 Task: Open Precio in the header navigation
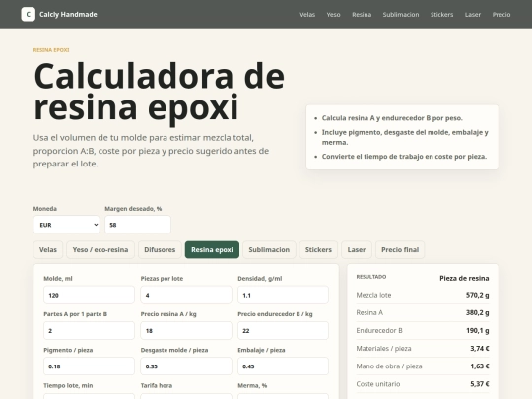(x=501, y=15)
